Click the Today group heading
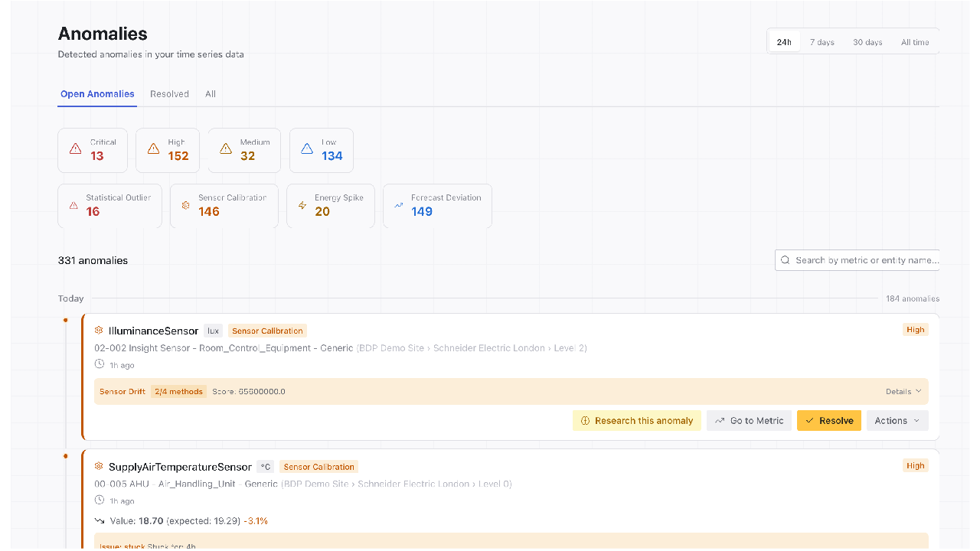Viewport: 980px width, 551px height. click(x=71, y=298)
